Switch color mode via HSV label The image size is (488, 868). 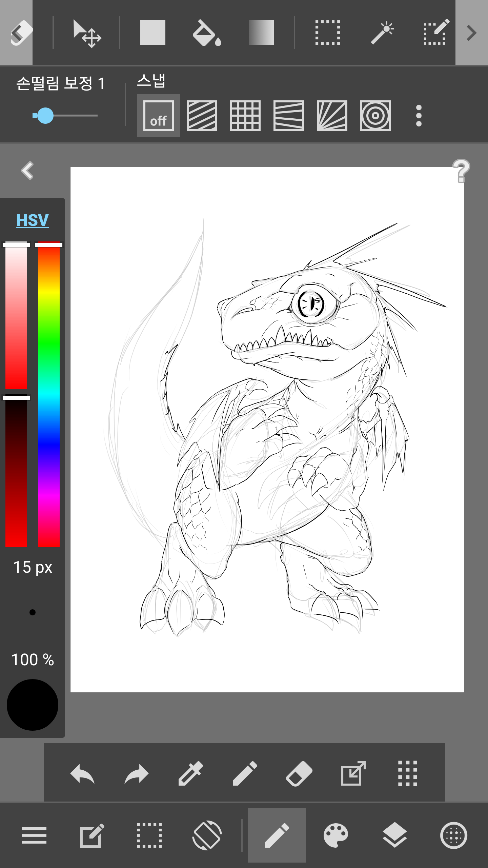(33, 220)
